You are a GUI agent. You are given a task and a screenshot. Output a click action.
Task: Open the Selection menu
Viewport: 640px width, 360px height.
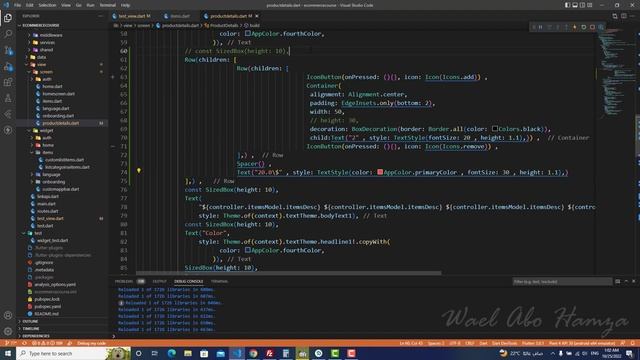tap(47, 5)
